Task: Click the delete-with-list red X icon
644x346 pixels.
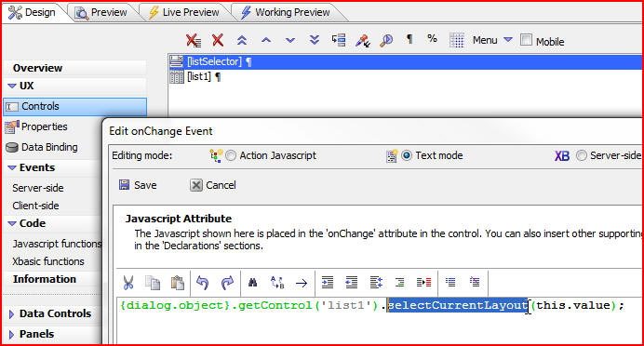Action: (193, 40)
